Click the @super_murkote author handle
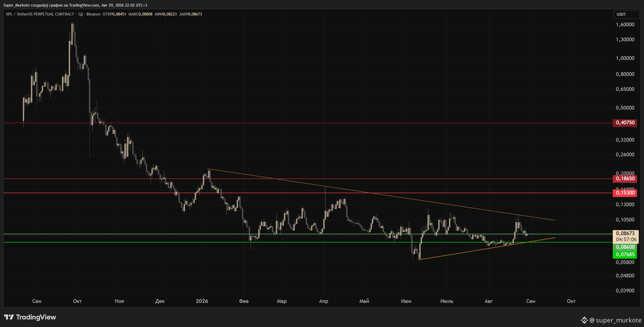644x327 pixels. pyautogui.click(x=615, y=320)
